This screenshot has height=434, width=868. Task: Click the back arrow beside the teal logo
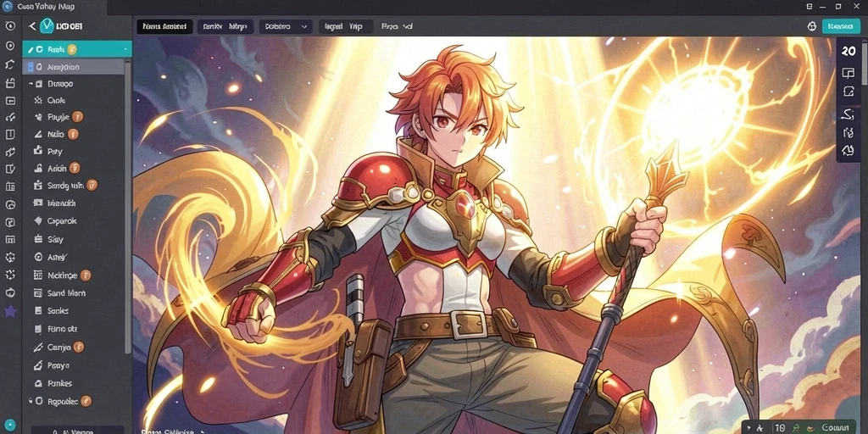click(x=32, y=26)
